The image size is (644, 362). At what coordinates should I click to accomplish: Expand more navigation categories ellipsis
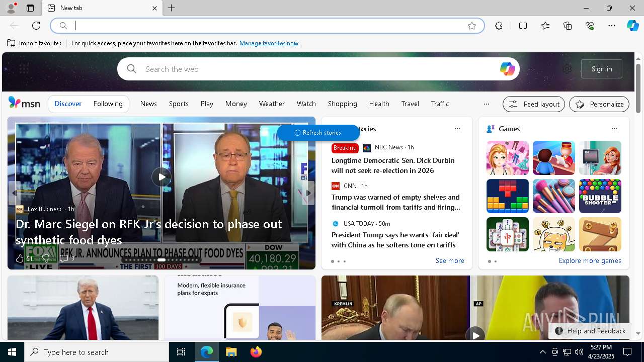pyautogui.click(x=486, y=104)
